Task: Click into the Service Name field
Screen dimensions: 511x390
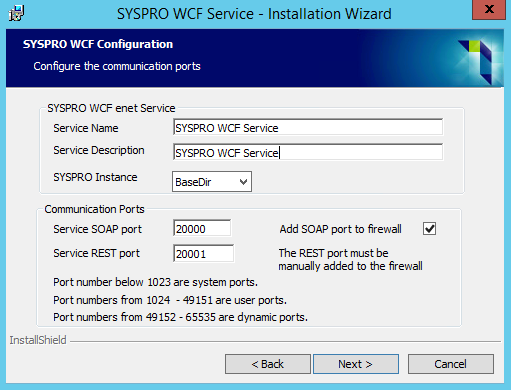Action: (x=308, y=127)
